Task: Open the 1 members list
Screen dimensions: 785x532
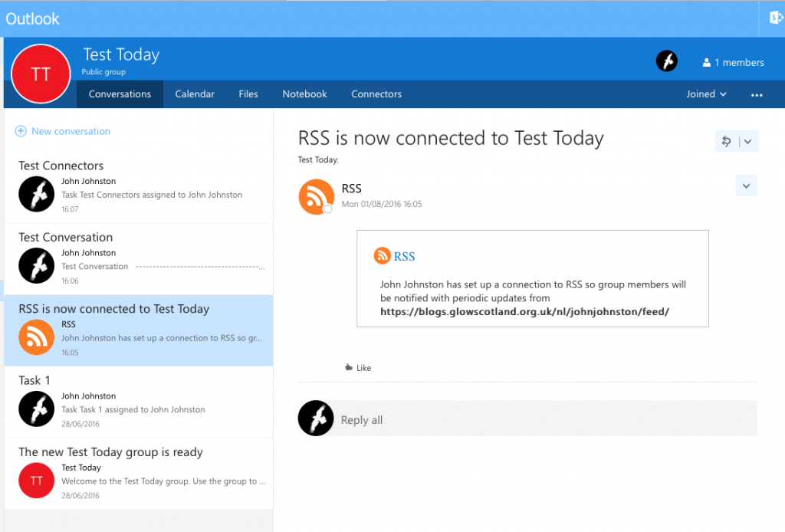Action: click(x=733, y=63)
